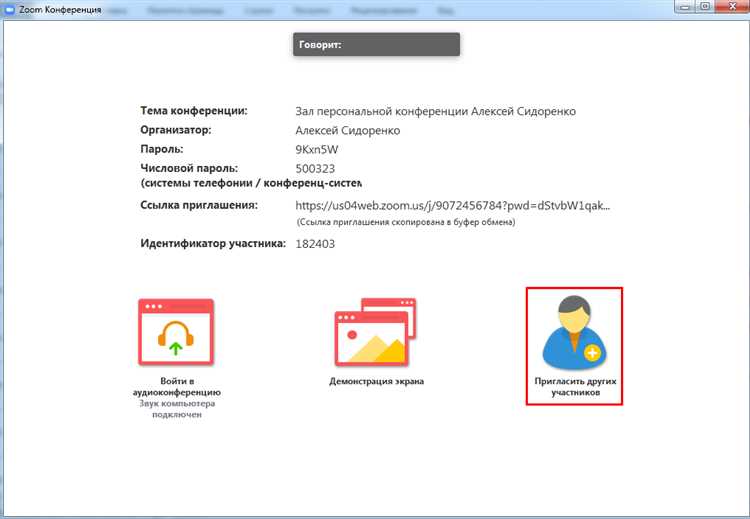Click Звук компьютера подключен status text
The width and height of the screenshot is (750, 519).
(177, 409)
